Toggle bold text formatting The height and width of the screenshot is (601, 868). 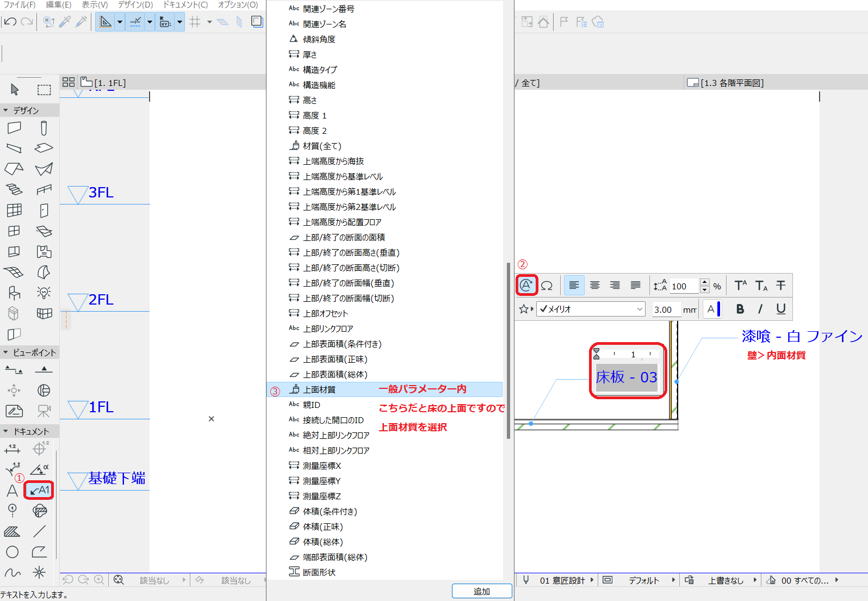pyautogui.click(x=740, y=309)
